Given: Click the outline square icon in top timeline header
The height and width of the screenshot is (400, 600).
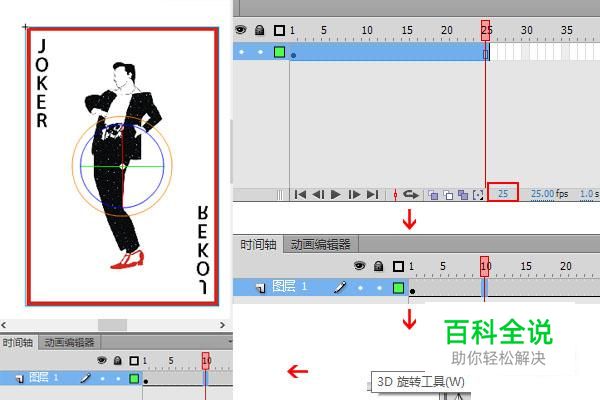Looking at the screenshot, I should (279, 30).
